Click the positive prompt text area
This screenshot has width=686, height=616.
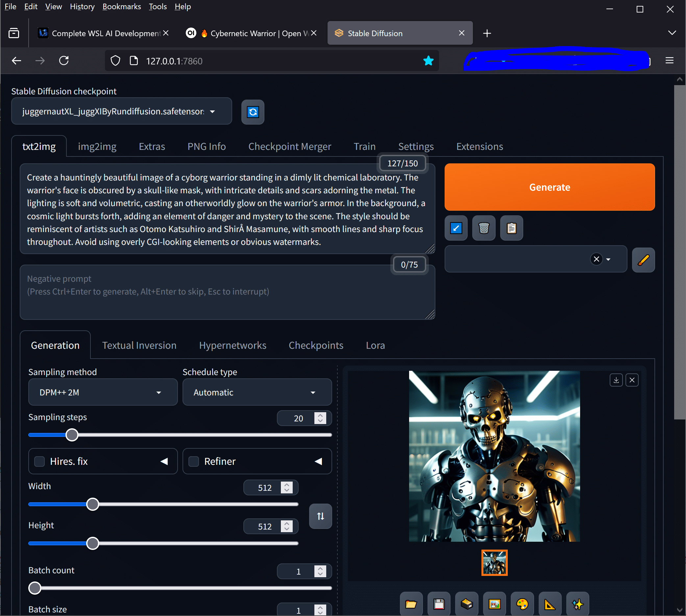tap(227, 209)
